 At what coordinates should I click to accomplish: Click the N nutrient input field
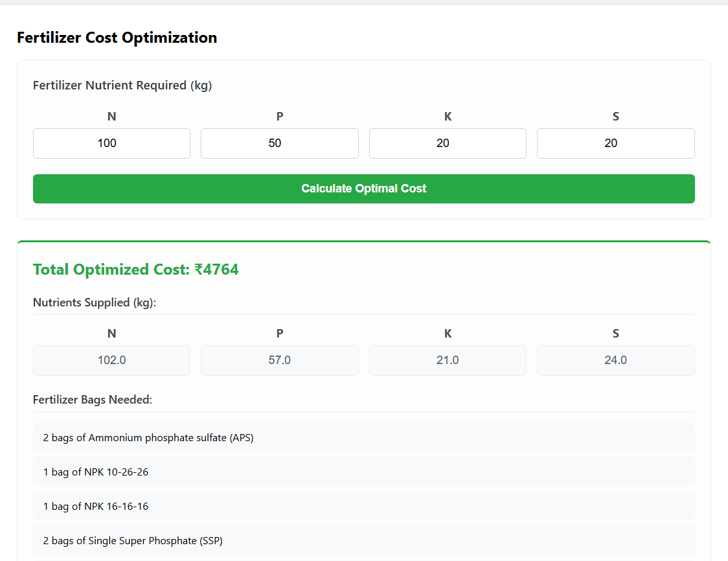[111, 143]
